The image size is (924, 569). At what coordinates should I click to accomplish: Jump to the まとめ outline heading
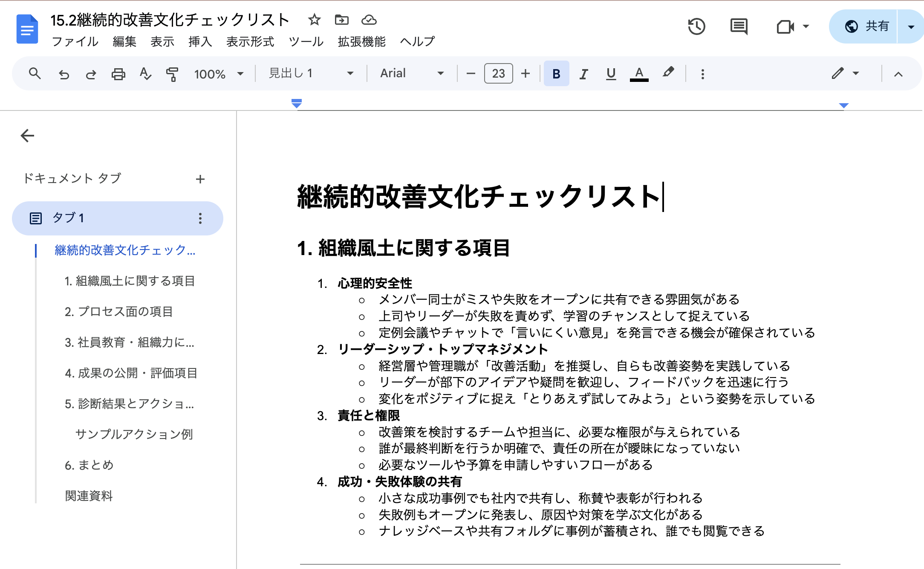point(90,465)
